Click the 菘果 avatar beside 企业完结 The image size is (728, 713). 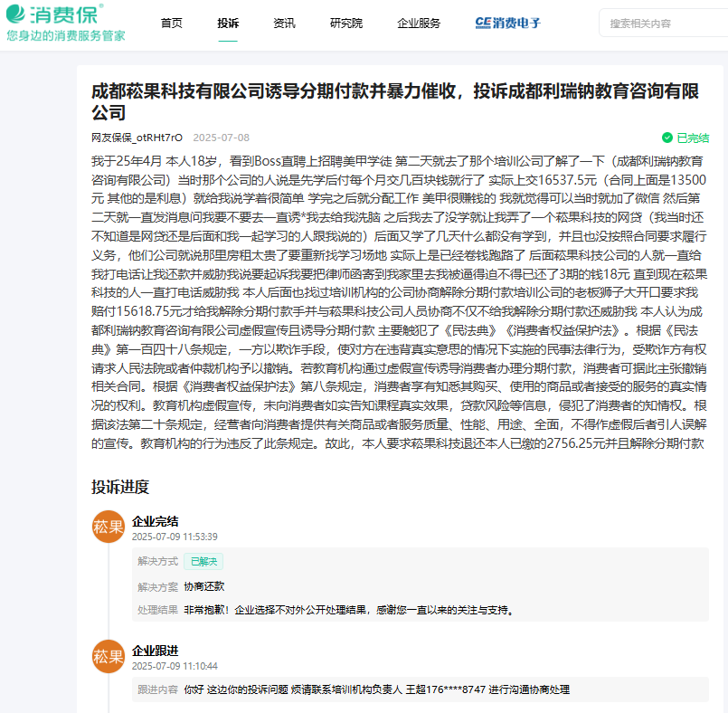[109, 527]
